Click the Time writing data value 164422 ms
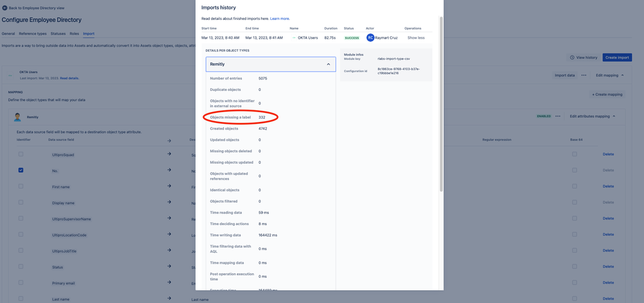The width and height of the screenshot is (644, 303). [268, 235]
